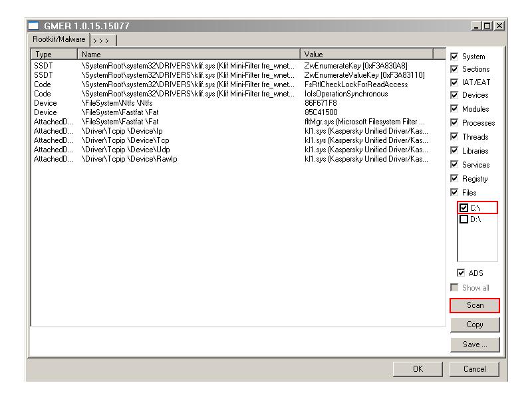Image resolution: width=532 pixels, height=399 pixels.
Task: Confirm with the OK button
Action: 417,368
